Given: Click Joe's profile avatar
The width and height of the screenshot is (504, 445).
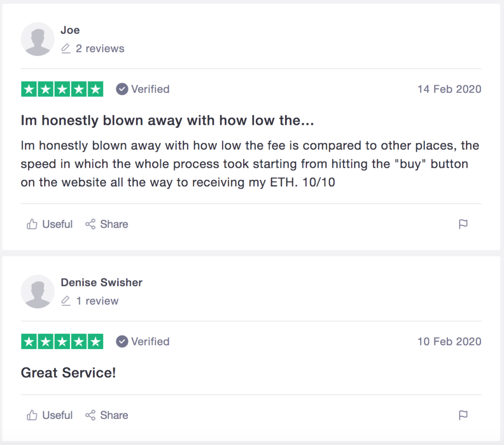Looking at the screenshot, I should pos(37,39).
